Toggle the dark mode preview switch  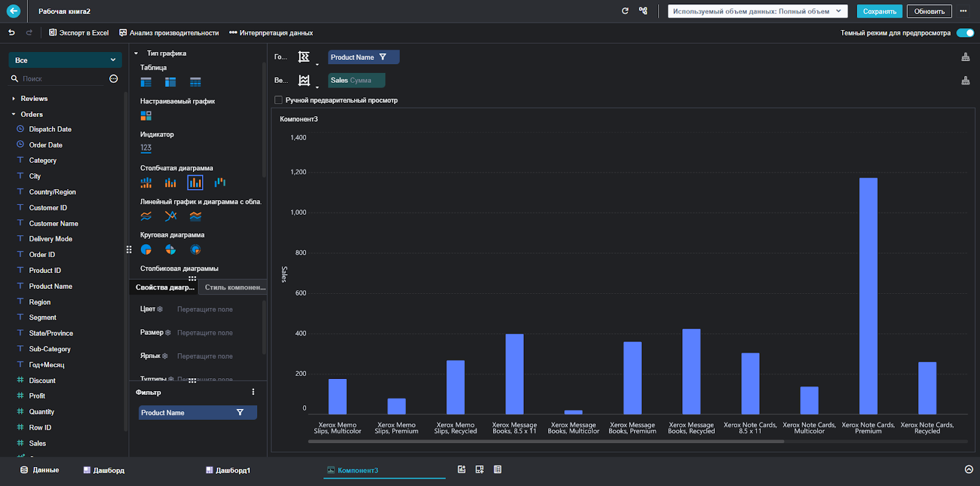coord(965,33)
